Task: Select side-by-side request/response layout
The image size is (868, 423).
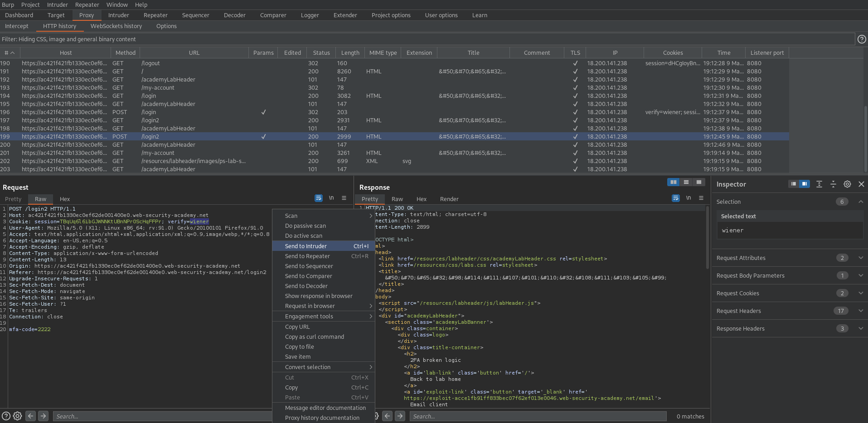Action: 674,182
